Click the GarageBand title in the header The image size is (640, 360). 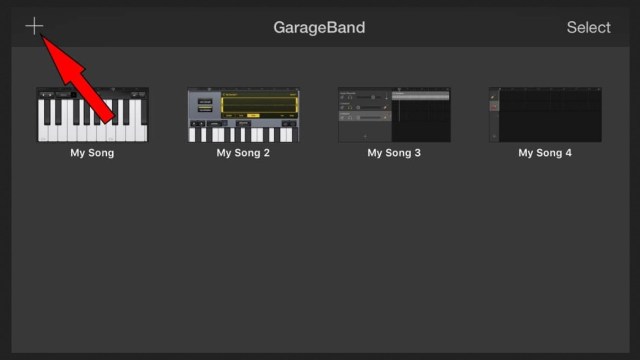pos(319,28)
